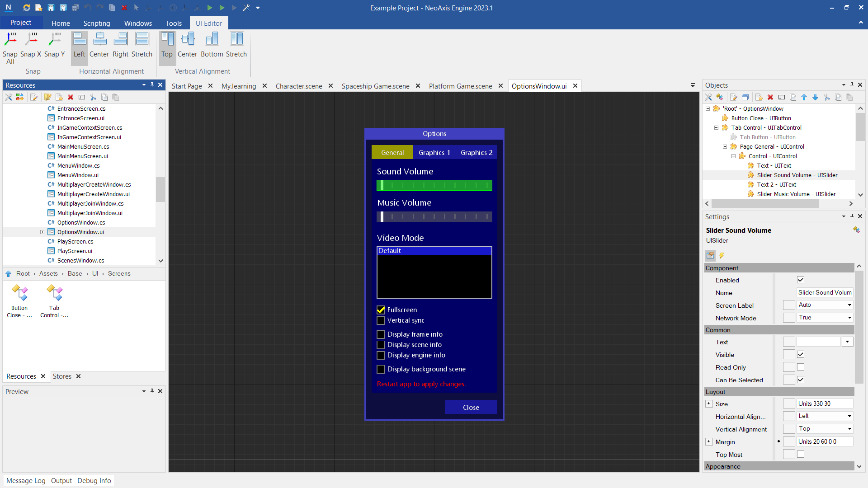Check the Read Only property box

click(801, 367)
